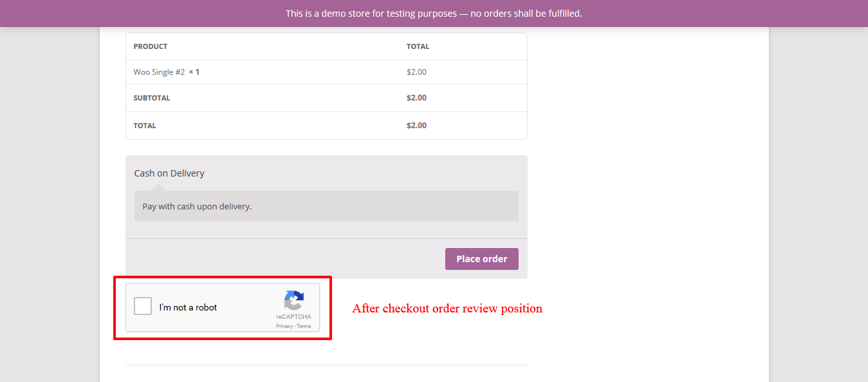Click the PRODUCT column header
This screenshot has width=868, height=382.
(x=151, y=46)
